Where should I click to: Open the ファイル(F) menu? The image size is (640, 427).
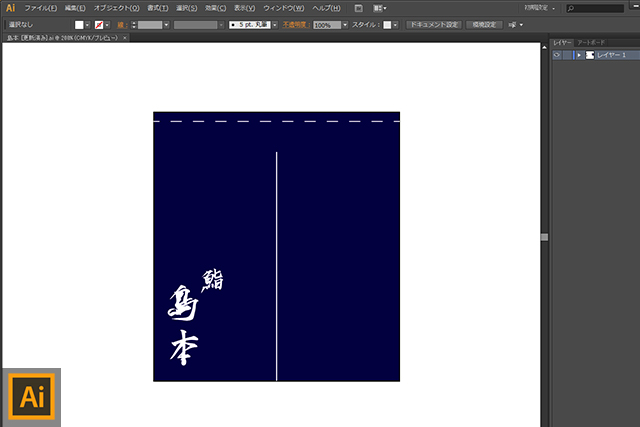(x=40, y=8)
